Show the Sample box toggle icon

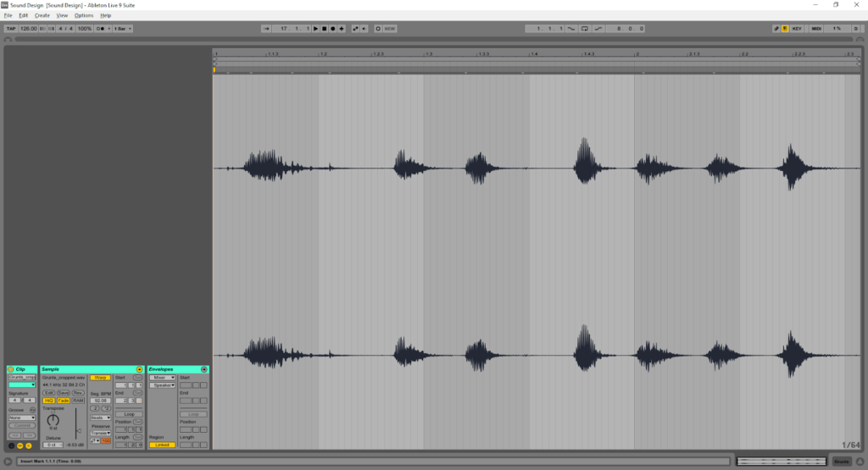click(20, 445)
